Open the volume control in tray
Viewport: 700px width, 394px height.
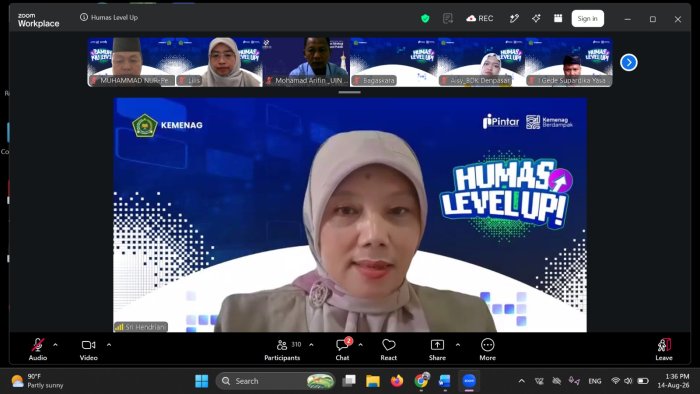point(628,381)
